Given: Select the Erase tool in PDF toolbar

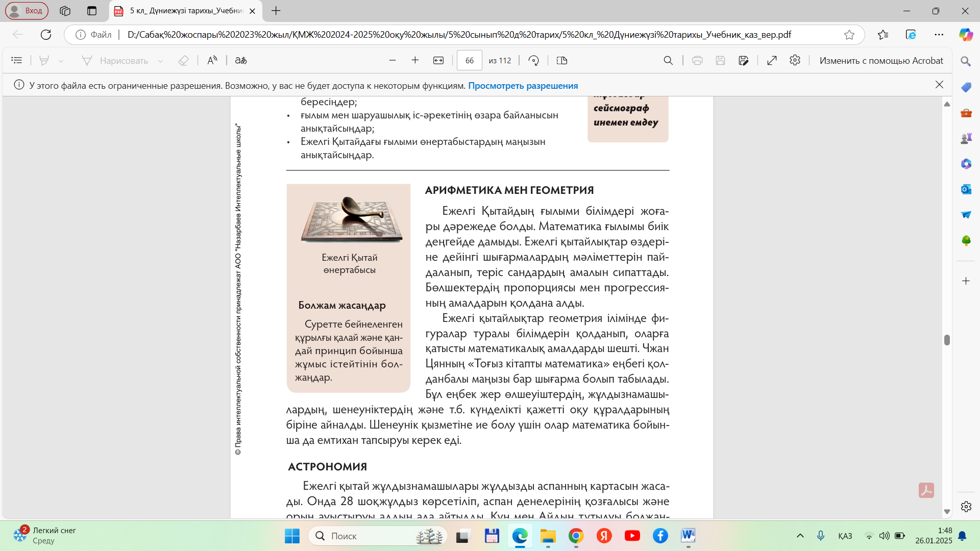Looking at the screenshot, I should pyautogui.click(x=183, y=61).
